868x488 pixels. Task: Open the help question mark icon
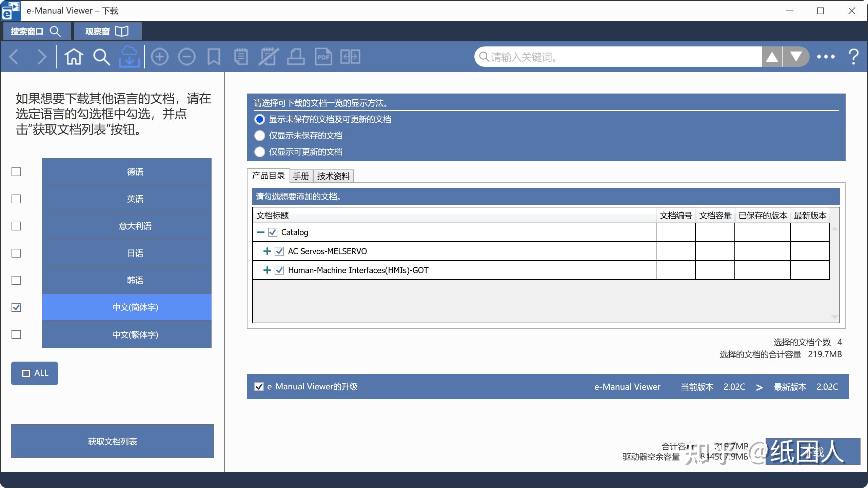click(853, 56)
